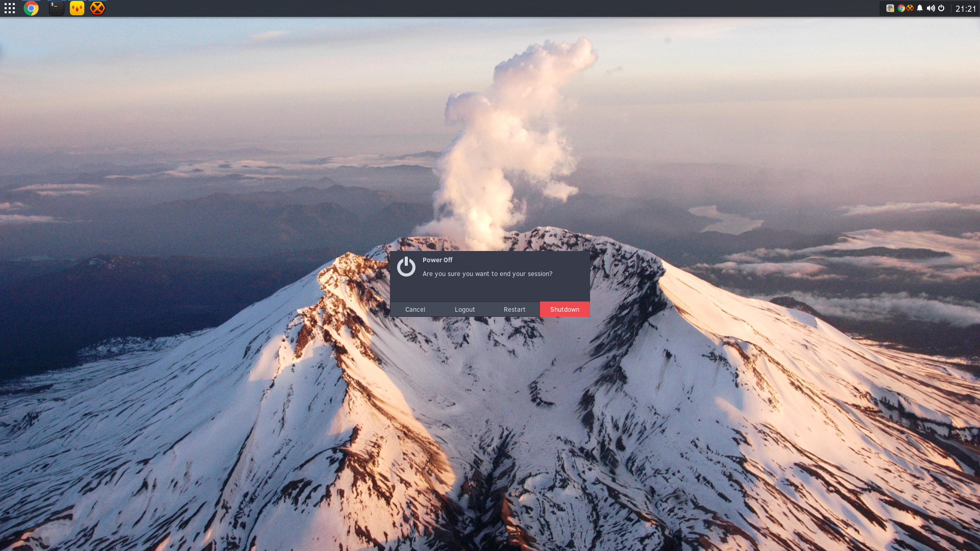Viewport: 980px width, 551px height.
Task: Launch Google Chrome from the panel launcher
Action: 31,8
